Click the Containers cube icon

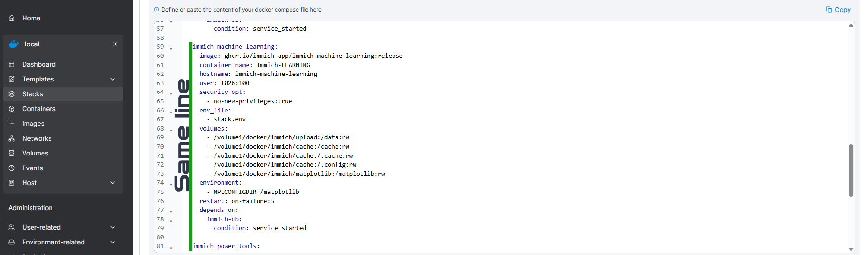tap(12, 109)
